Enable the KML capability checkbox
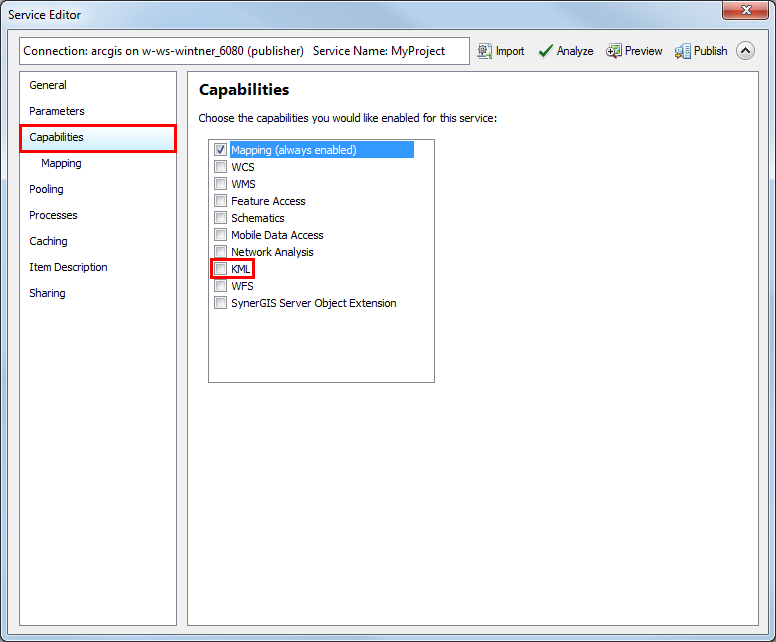This screenshot has height=642, width=776. pyautogui.click(x=221, y=269)
